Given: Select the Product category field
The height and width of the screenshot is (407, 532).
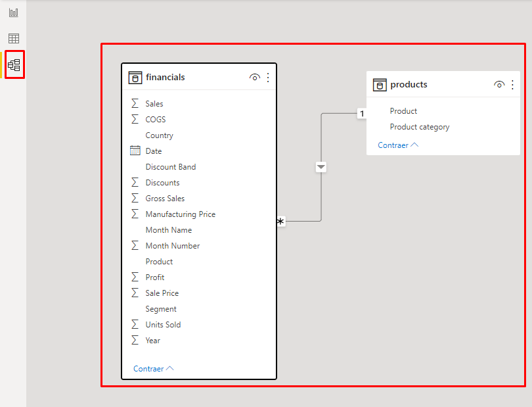Looking at the screenshot, I should 420,127.
